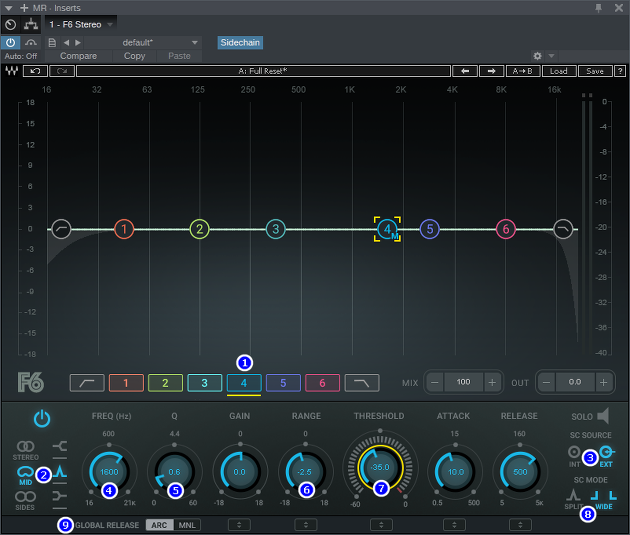Select previous host preset triangle
Viewport: 630px width, 535px height.
(x=67, y=43)
